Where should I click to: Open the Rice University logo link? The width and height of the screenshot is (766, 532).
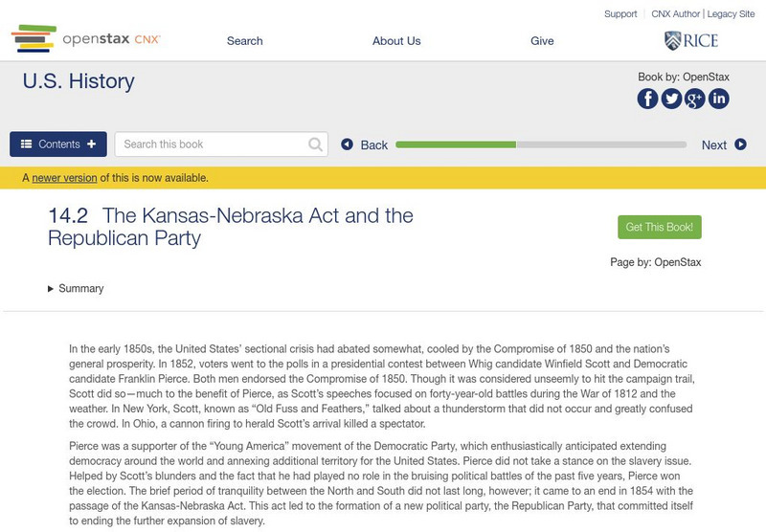[690, 40]
